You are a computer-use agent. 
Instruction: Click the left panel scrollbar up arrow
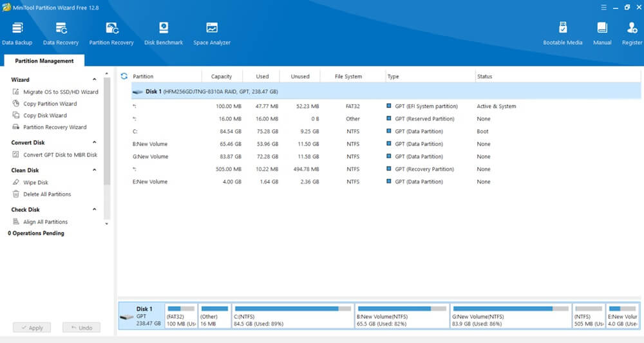[x=107, y=74]
